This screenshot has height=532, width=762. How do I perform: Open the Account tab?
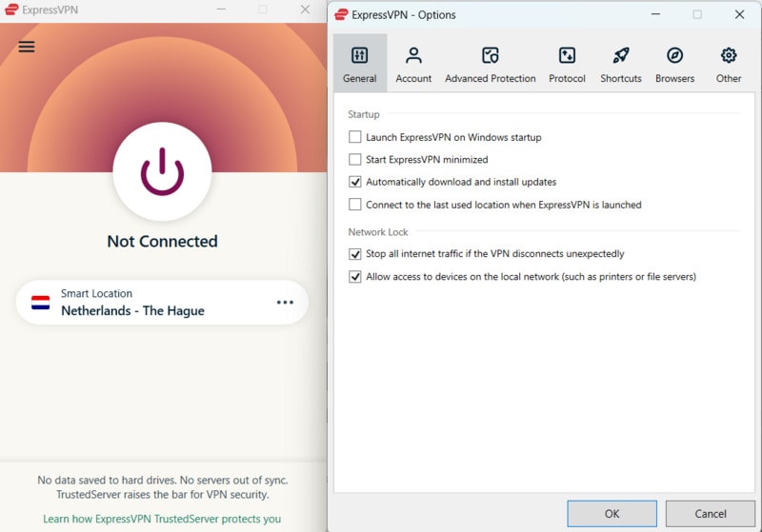[x=413, y=65]
